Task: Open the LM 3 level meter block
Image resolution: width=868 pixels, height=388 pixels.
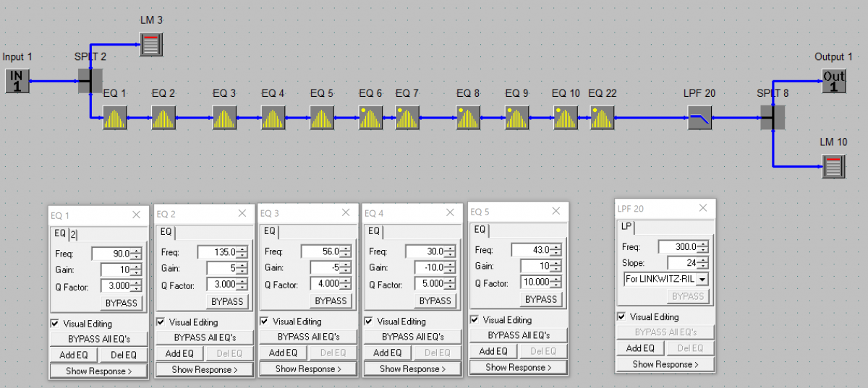Action: click(x=151, y=44)
